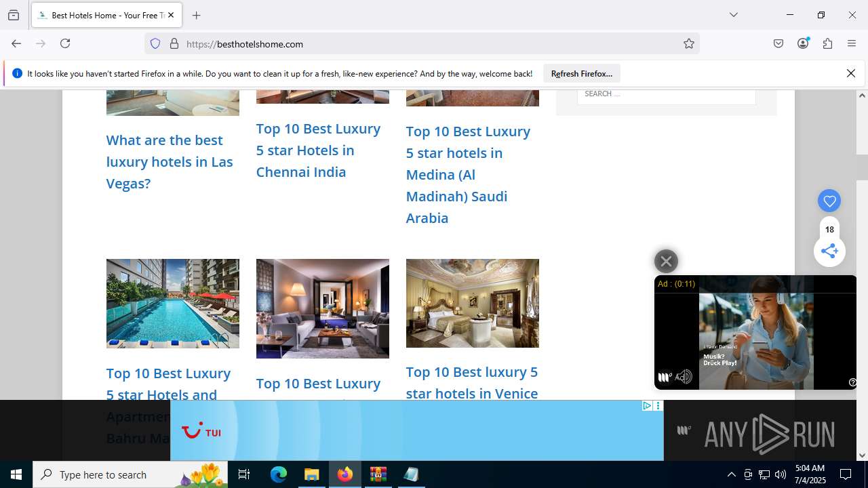Go back to previous page
The width and height of the screenshot is (868, 488).
click(16, 43)
